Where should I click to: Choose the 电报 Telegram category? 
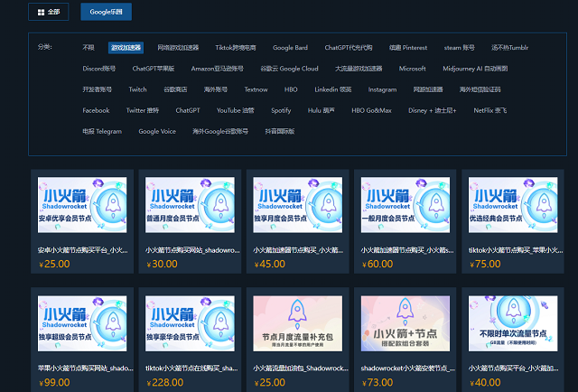(102, 132)
